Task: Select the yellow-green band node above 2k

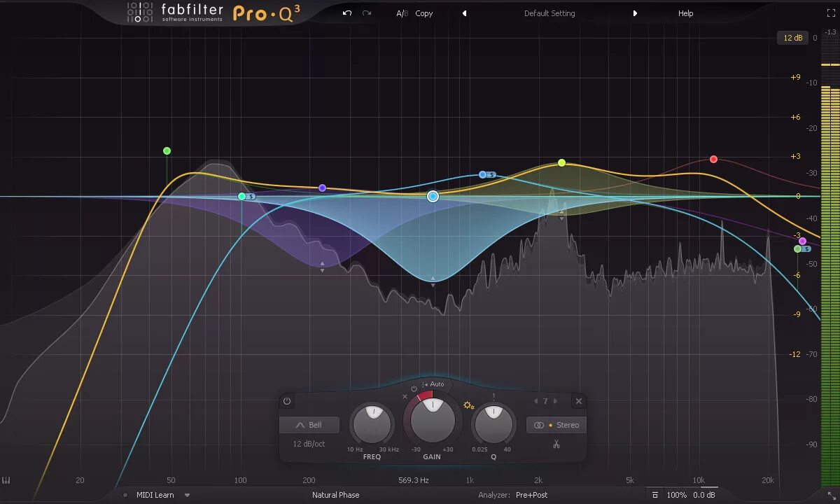Action: [x=561, y=162]
